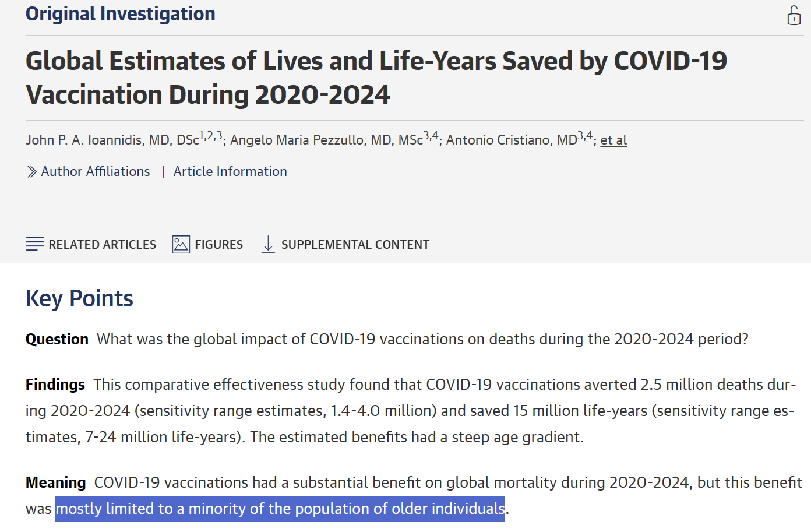Image resolution: width=811 pixels, height=532 pixels.
Task: Click the Key Points heading
Action: (80, 298)
